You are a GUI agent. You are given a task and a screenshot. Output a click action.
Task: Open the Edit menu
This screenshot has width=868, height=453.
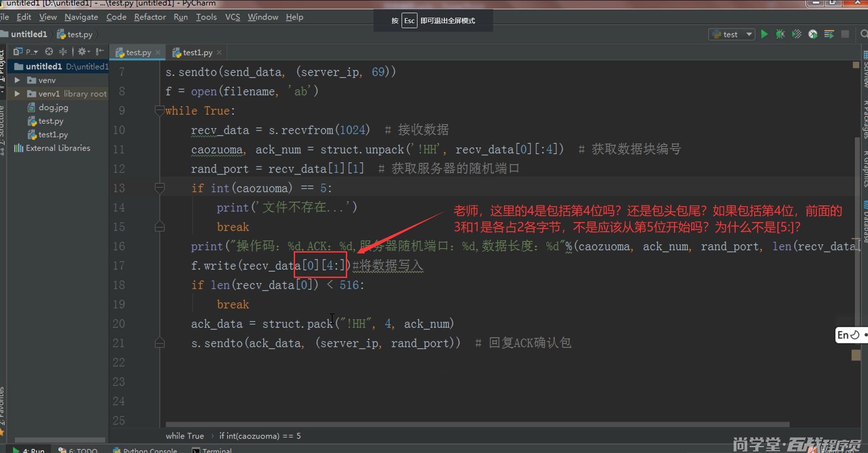click(x=24, y=17)
